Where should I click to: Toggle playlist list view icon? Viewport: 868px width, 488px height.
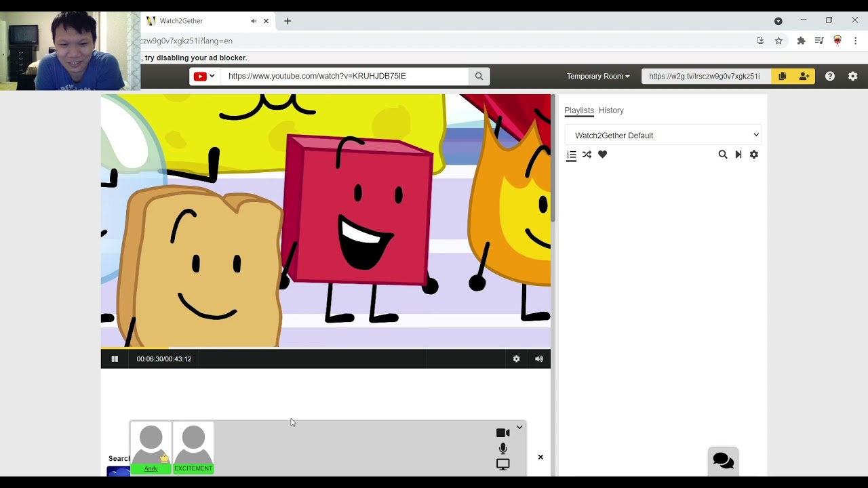tap(572, 155)
